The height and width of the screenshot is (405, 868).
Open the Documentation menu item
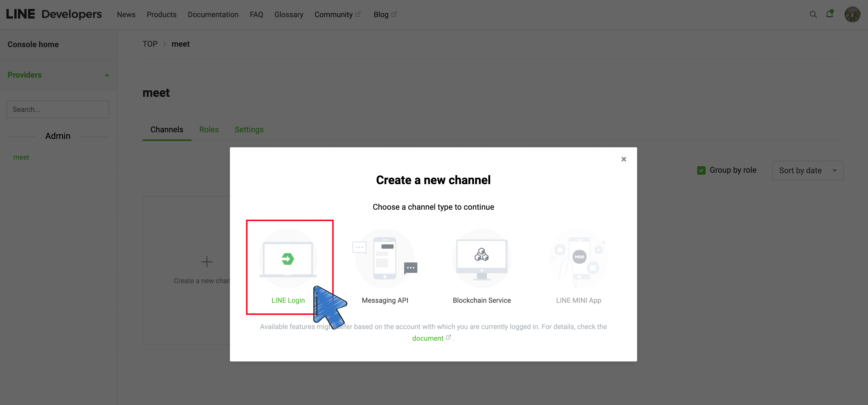pos(213,14)
